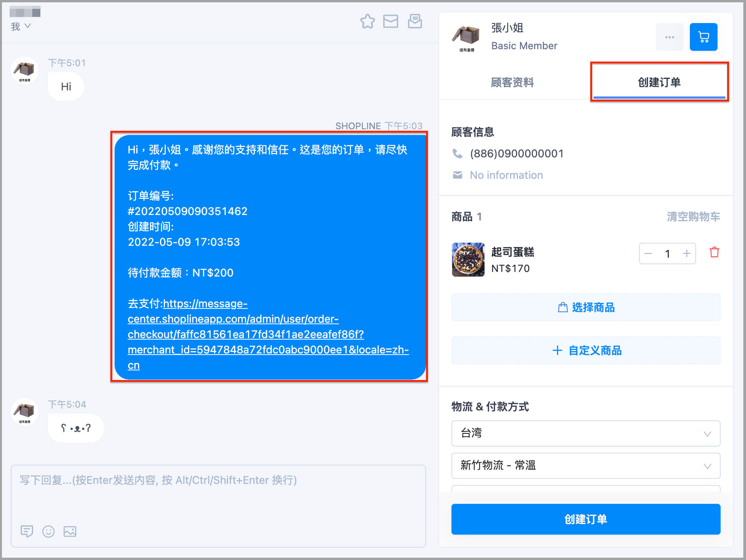Expand the 我 assignee dropdown
The width and height of the screenshot is (746, 560).
(x=21, y=27)
